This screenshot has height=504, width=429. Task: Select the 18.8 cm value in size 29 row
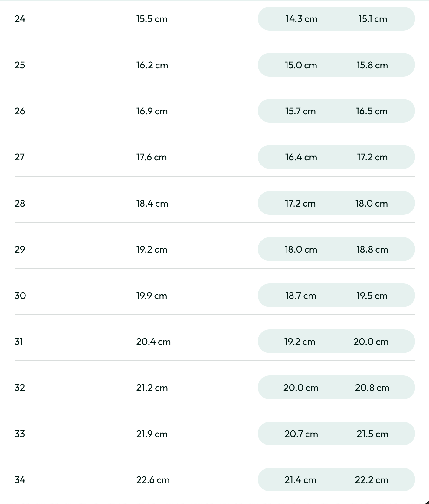[x=372, y=250]
